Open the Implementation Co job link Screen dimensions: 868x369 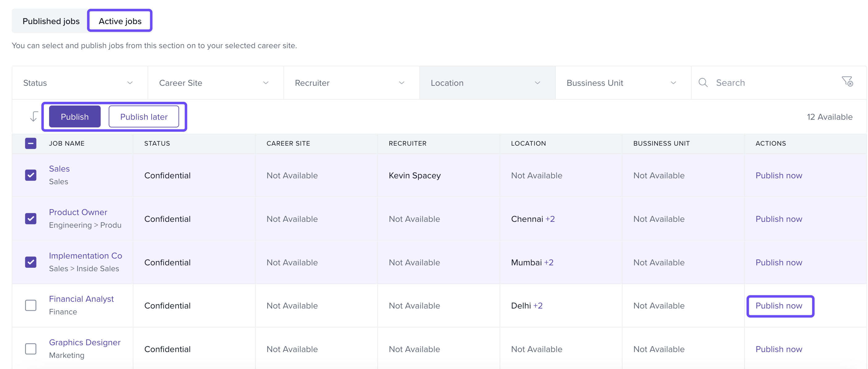pyautogui.click(x=85, y=256)
